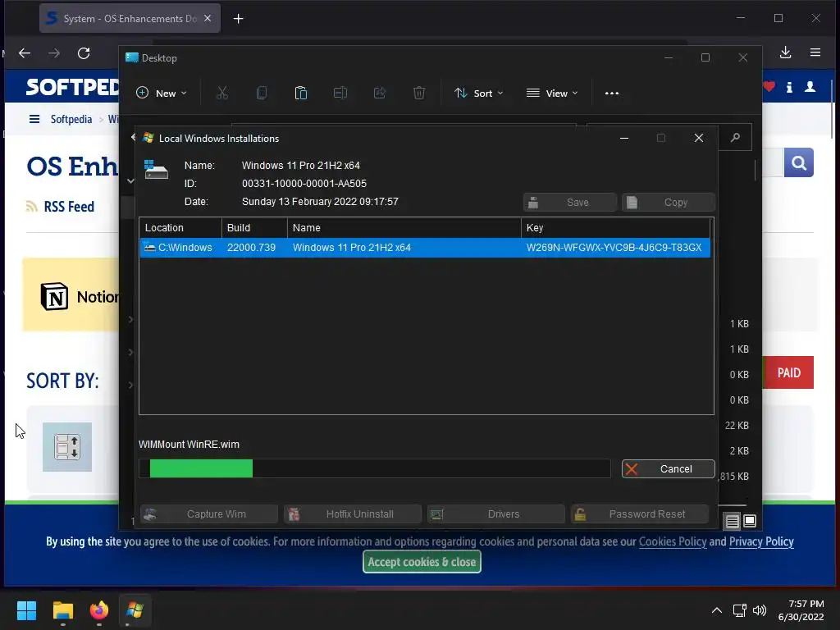Click the Explorer search magnifier icon
Viewport: 840px width, 630px height.
(735, 138)
